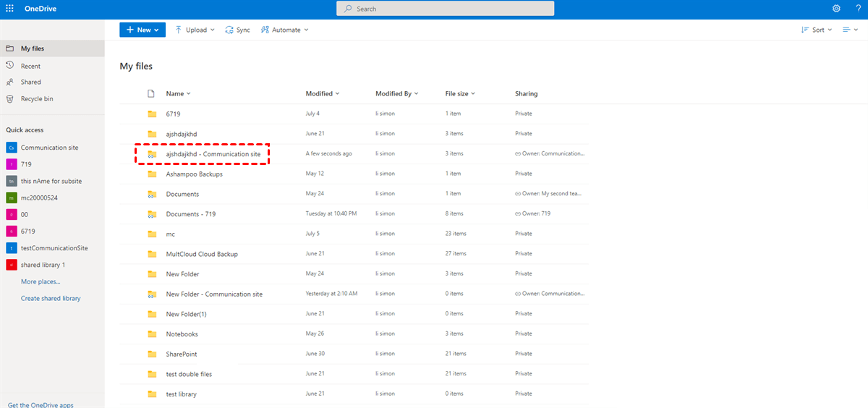Click the Search input field
Screen dimensions: 868x408
point(446,9)
